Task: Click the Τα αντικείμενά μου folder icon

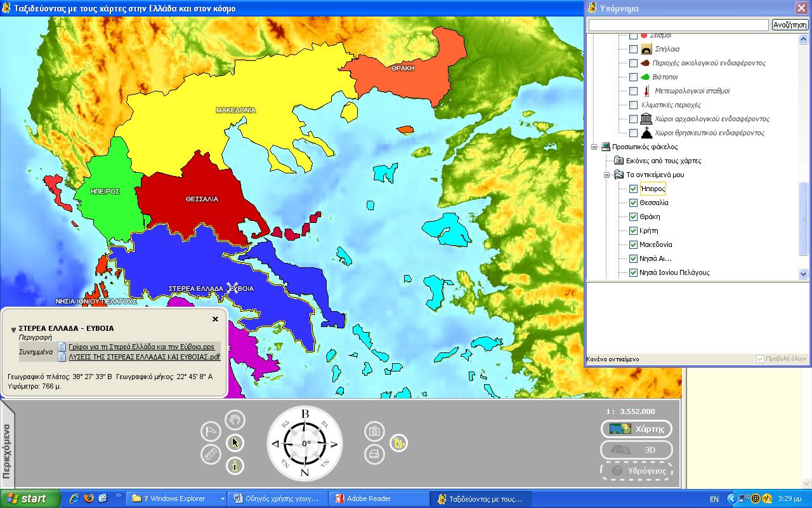Action: (x=619, y=175)
